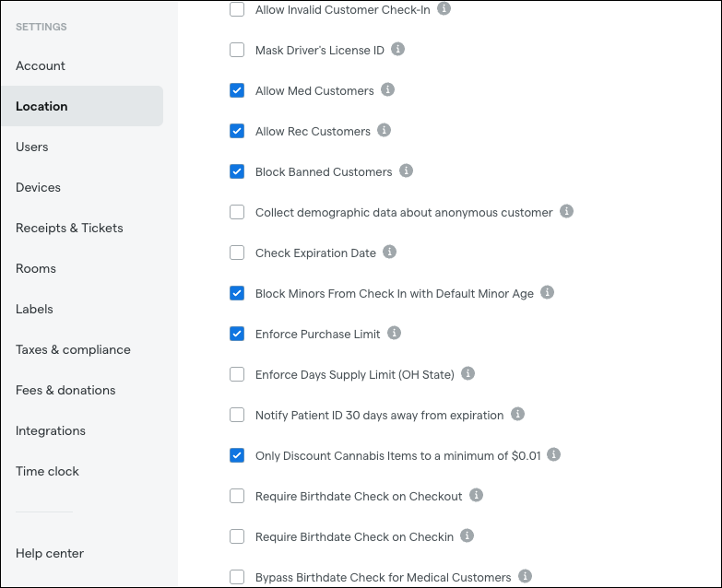Open info icon for Collect demographic data
The height and width of the screenshot is (588, 722).
click(566, 212)
